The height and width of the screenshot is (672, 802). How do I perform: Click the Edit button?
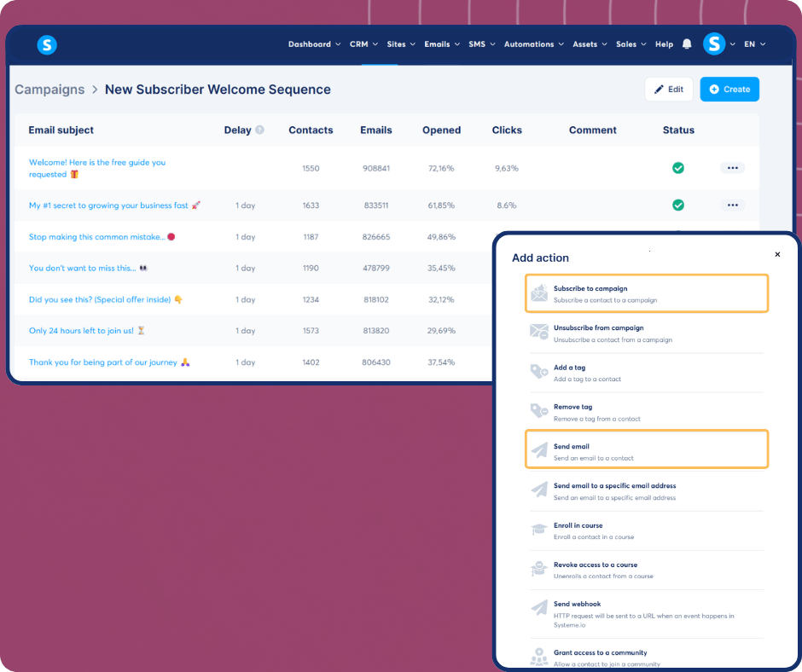click(669, 90)
